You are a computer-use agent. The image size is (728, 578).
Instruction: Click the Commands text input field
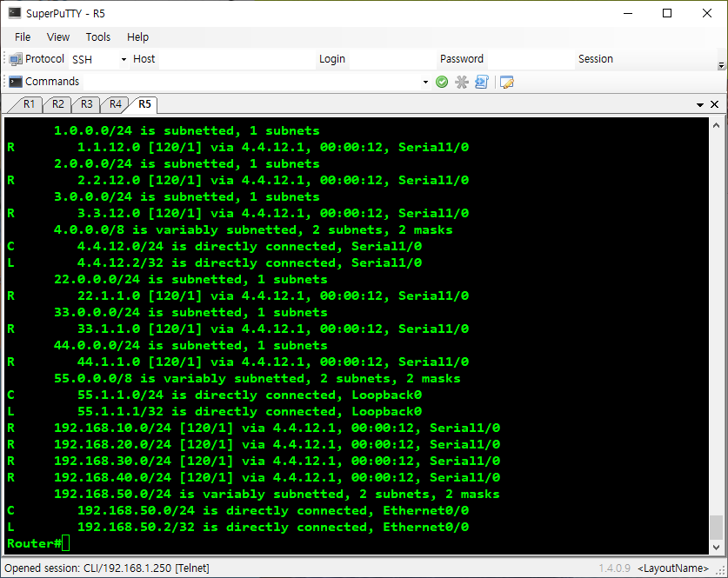(x=252, y=82)
